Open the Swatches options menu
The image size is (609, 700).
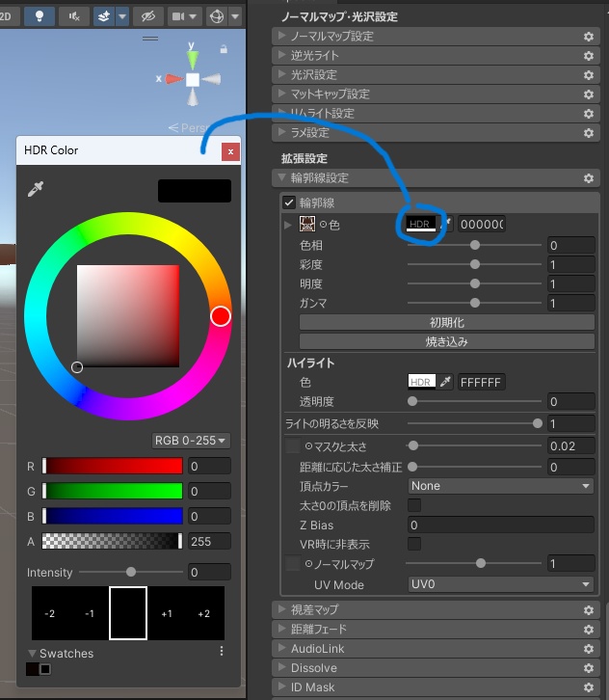coord(222,651)
